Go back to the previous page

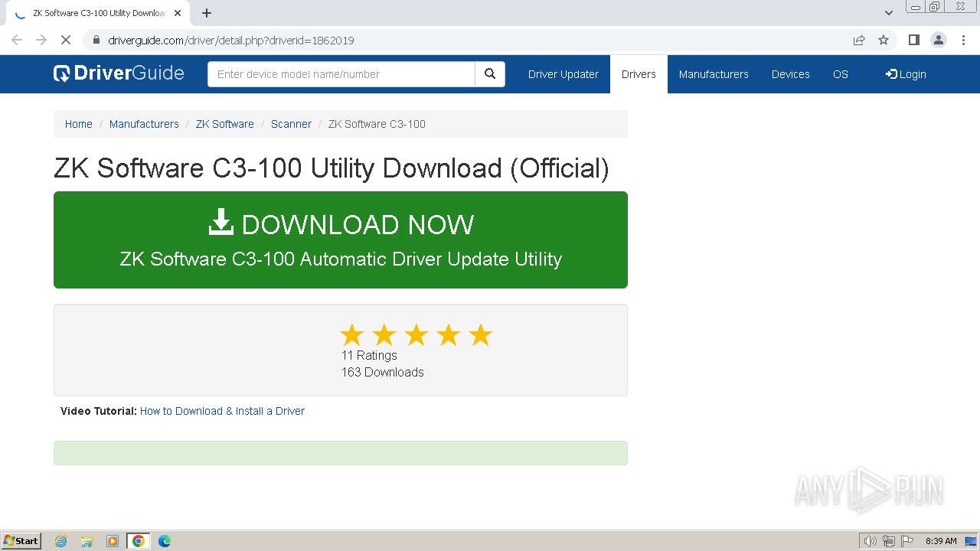(x=17, y=40)
